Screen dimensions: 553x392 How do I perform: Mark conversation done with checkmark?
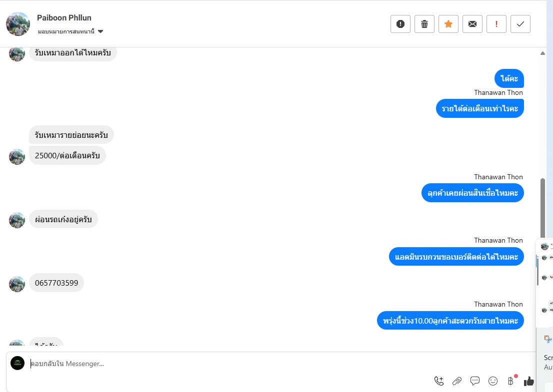pyautogui.click(x=520, y=24)
